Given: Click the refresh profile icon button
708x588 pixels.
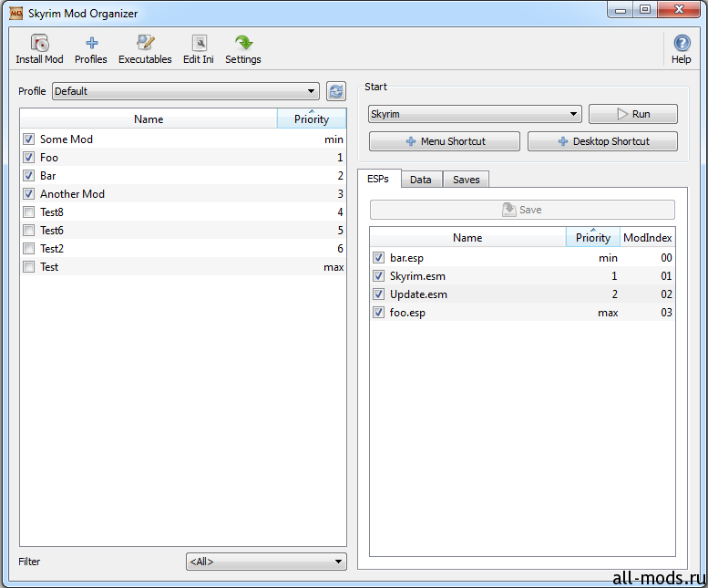Looking at the screenshot, I should coord(336,91).
